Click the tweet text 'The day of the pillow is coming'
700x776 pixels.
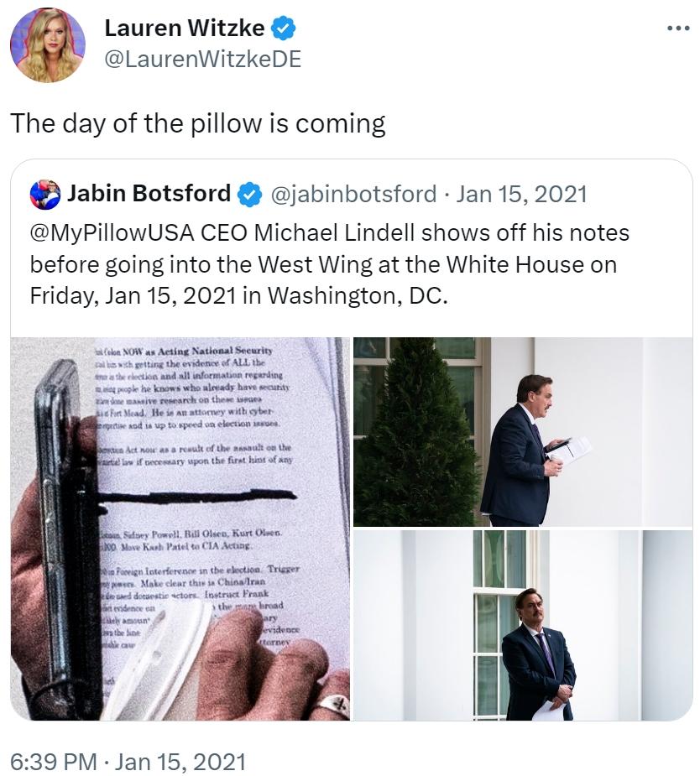[x=197, y=123]
